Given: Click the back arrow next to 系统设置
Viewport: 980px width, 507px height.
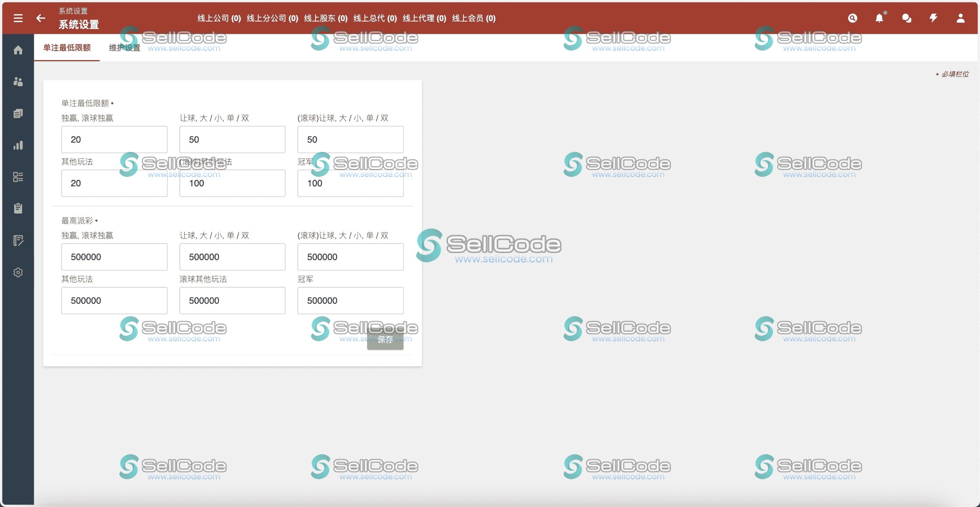Looking at the screenshot, I should point(40,18).
